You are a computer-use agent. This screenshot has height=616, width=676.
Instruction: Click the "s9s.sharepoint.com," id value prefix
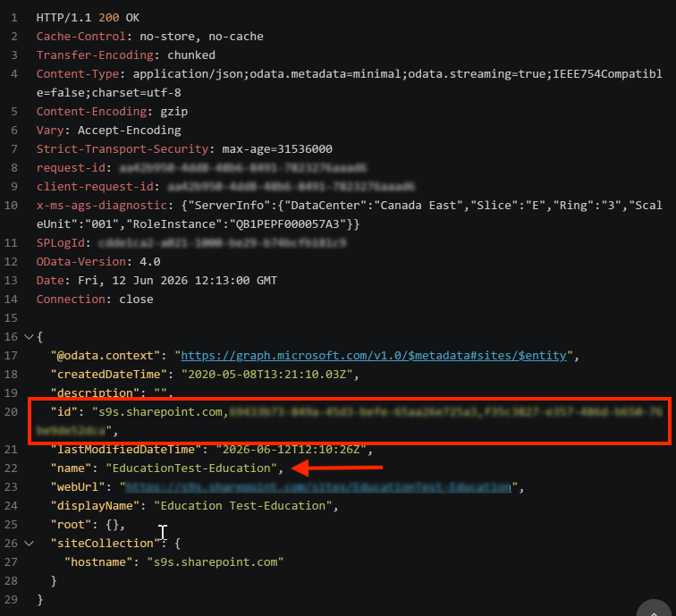pos(160,412)
